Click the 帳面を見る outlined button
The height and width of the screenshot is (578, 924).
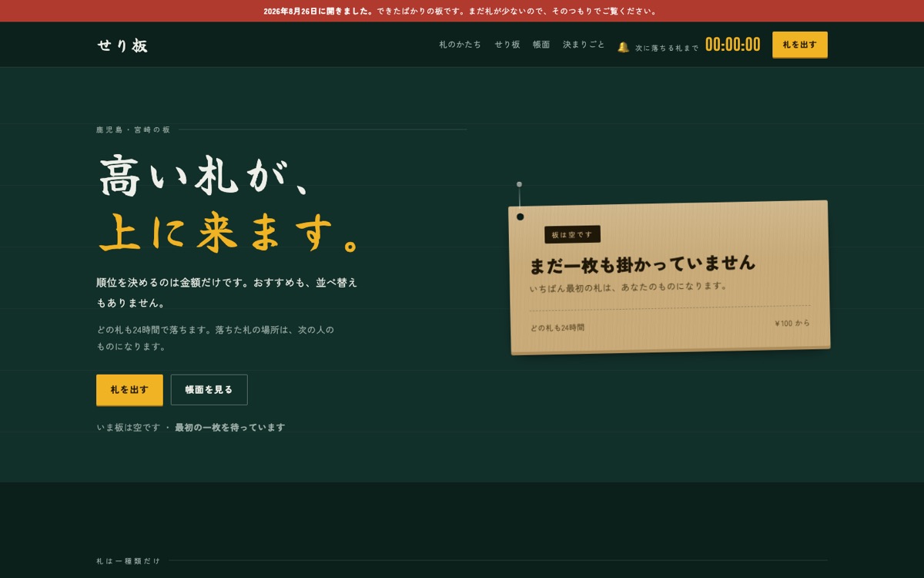209,390
